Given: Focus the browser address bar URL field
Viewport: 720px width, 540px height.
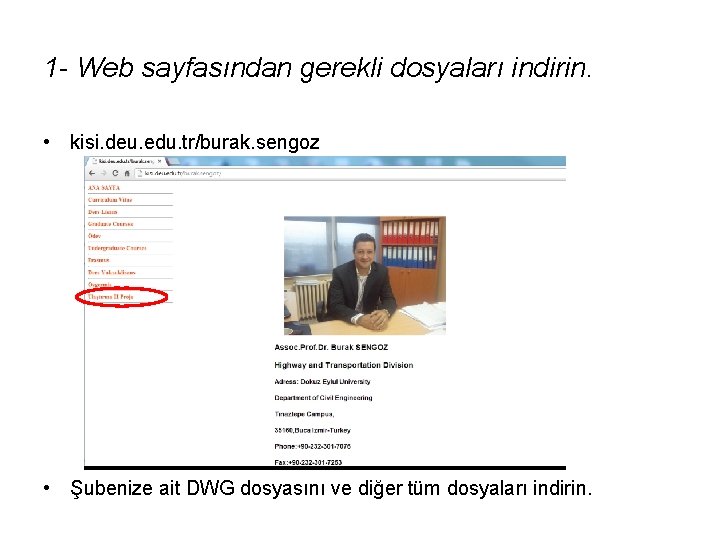Looking at the screenshot, I should pyautogui.click(x=349, y=173).
